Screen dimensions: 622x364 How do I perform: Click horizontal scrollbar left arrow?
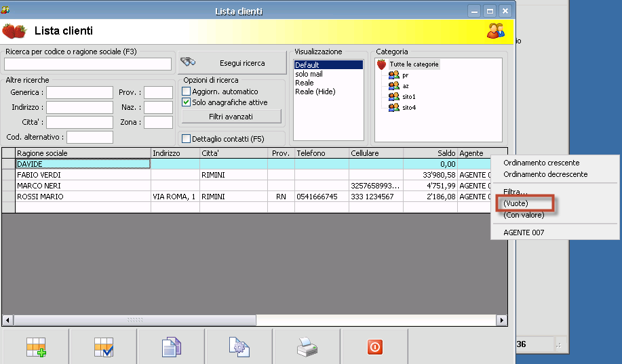(7, 320)
